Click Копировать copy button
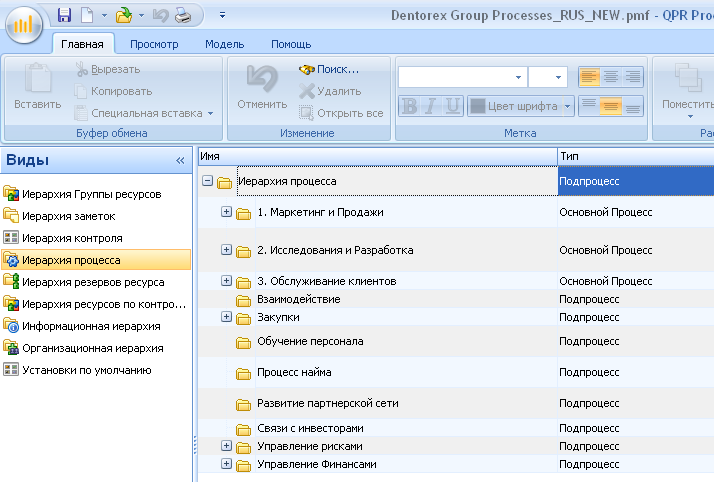The image size is (714, 482). (x=113, y=91)
